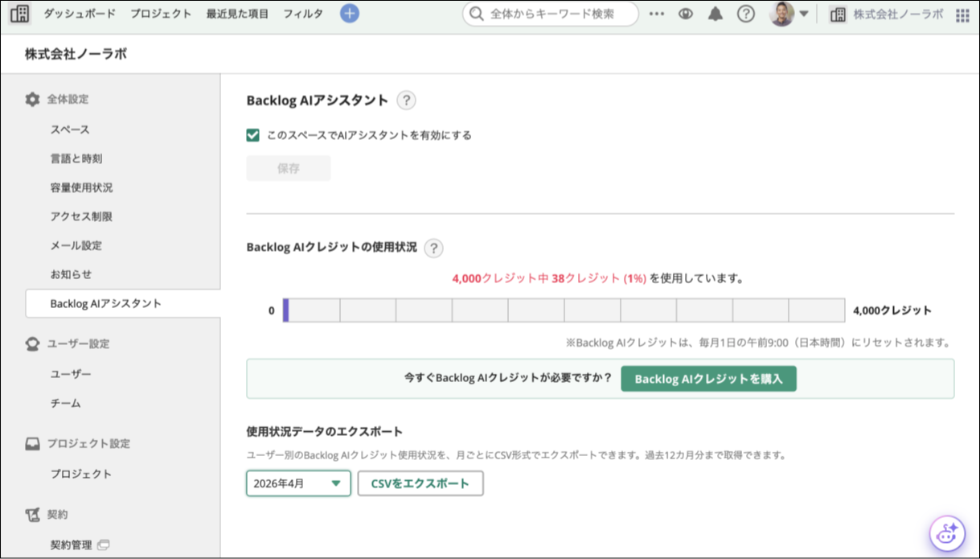Viewport: 980px width, 559px height.
Task: Toggle このスペースでAIアシスタントを有効にする checkbox
Action: [x=253, y=135]
